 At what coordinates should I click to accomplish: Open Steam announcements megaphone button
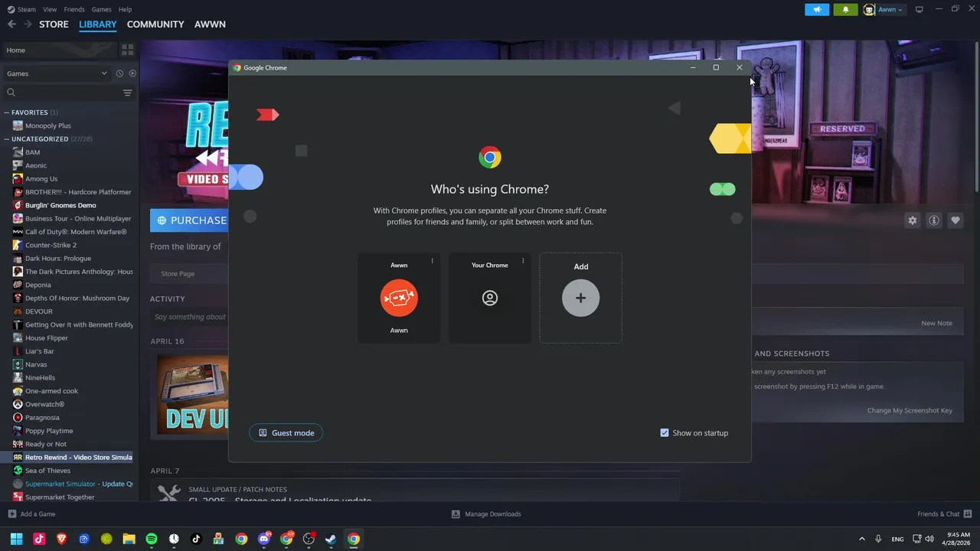(817, 9)
